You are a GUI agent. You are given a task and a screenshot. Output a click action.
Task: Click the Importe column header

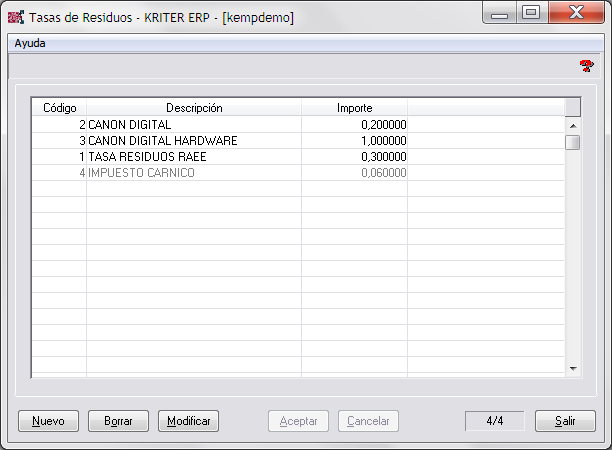point(354,107)
